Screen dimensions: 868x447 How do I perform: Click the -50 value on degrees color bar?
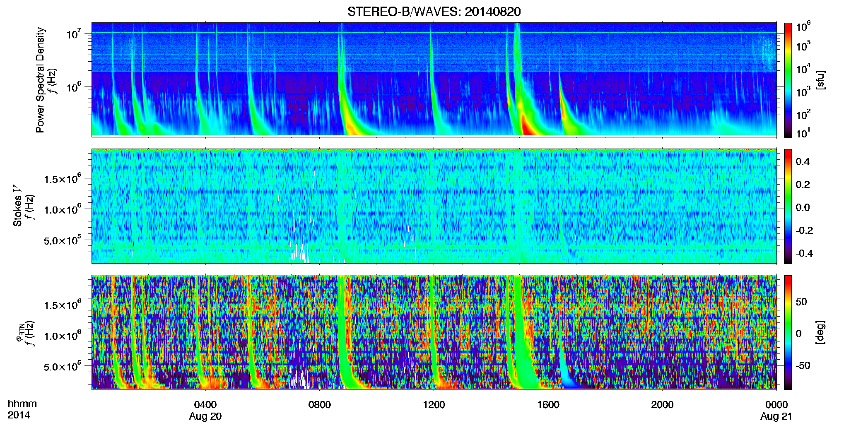coord(803,366)
